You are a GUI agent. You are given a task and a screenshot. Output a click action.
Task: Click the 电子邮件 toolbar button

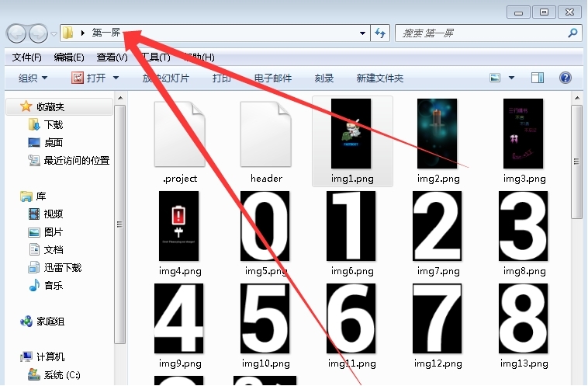pos(273,78)
